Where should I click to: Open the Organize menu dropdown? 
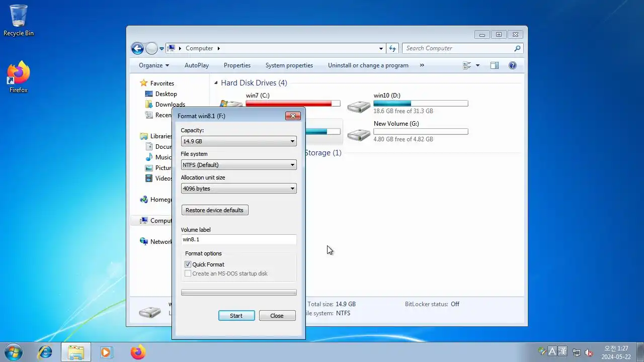pyautogui.click(x=154, y=65)
